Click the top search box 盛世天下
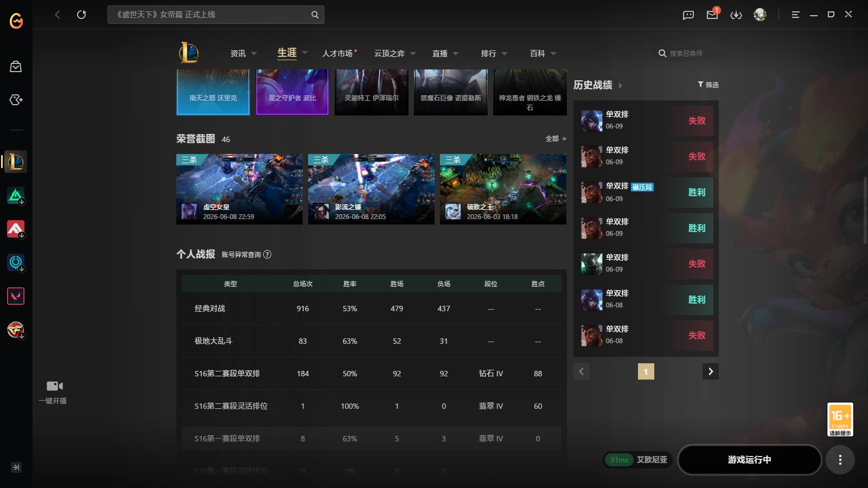 tap(216, 15)
